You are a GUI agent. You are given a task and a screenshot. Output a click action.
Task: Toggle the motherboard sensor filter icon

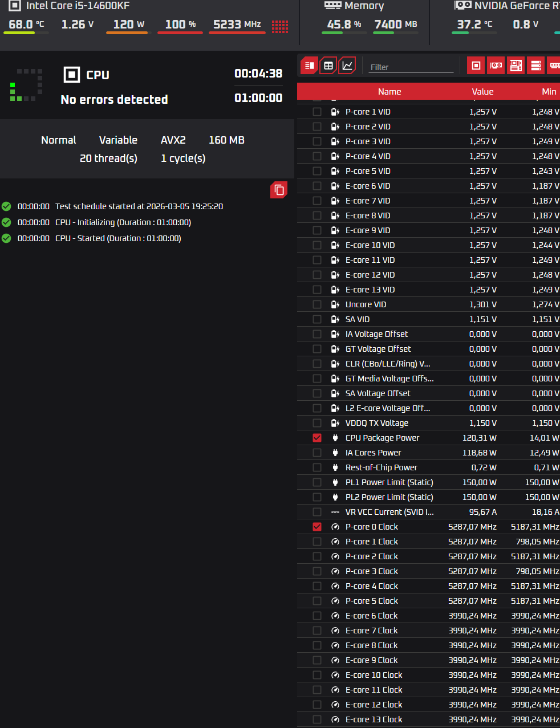coord(516,66)
